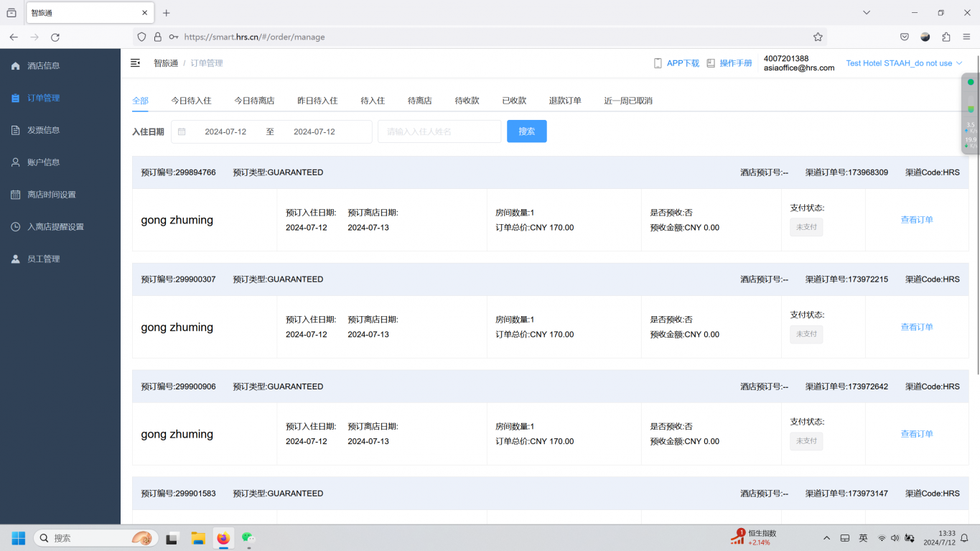Click the site lock icon
Image resolution: width=980 pixels, height=551 pixels.
point(157,37)
